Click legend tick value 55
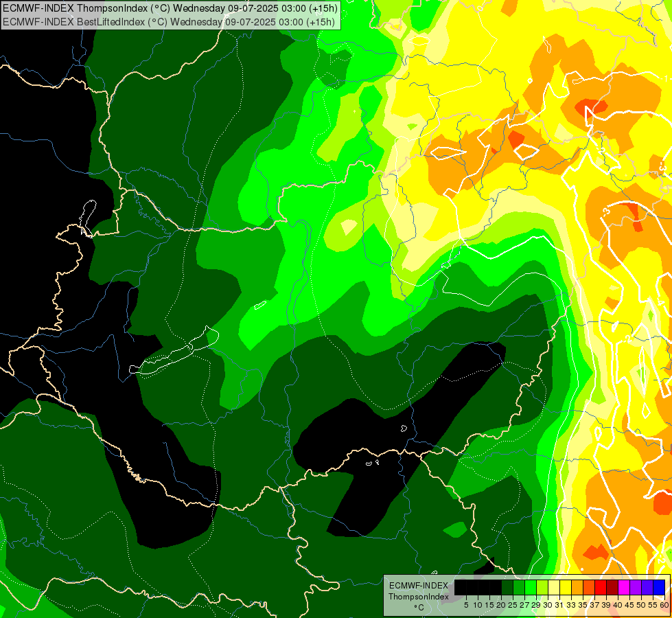 653,605
